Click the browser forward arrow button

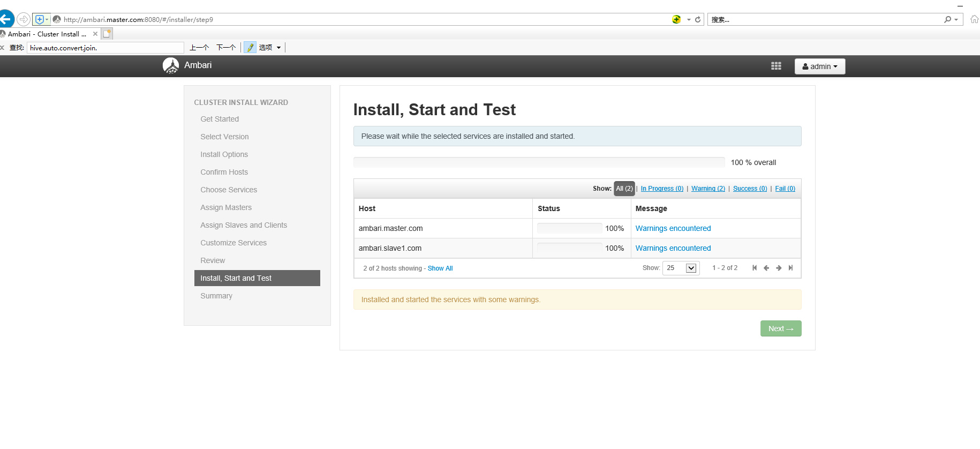(x=24, y=19)
